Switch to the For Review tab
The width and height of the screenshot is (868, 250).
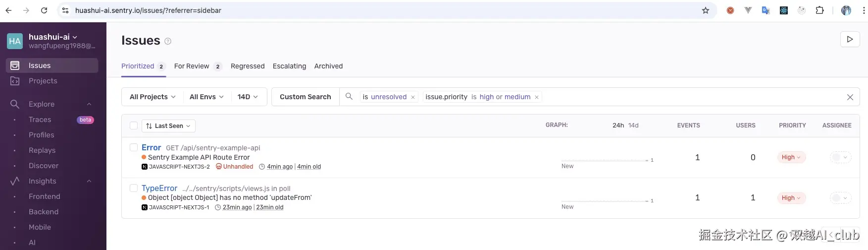(x=192, y=66)
